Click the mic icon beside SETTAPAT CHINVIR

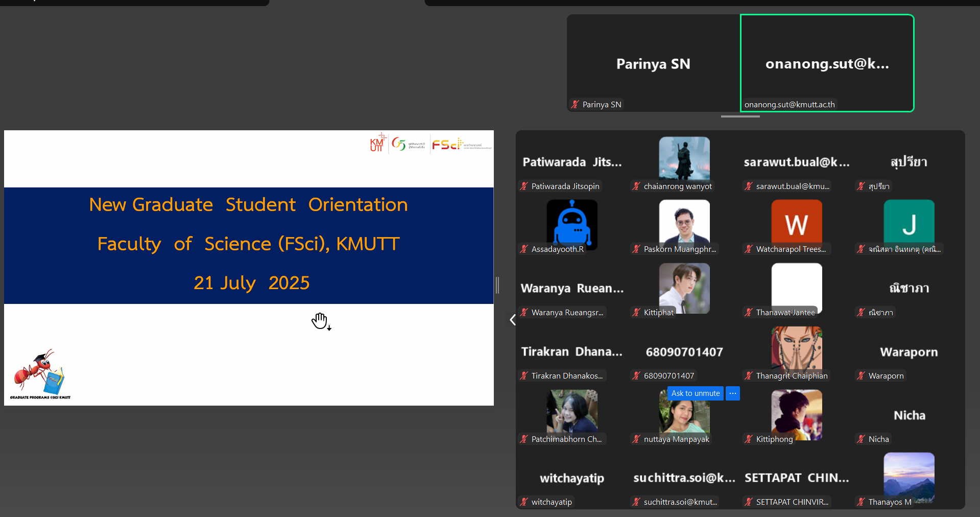point(749,502)
